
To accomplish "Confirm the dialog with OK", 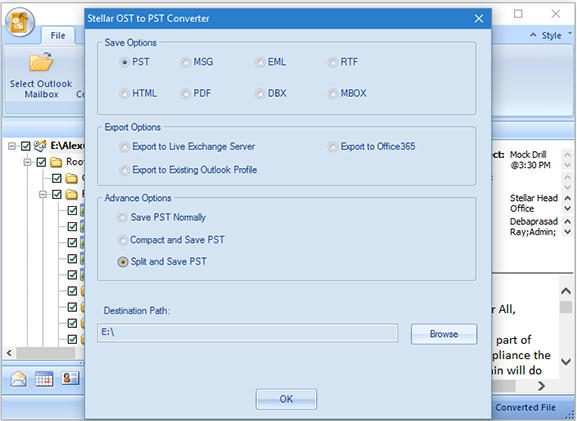I will click(x=286, y=399).
